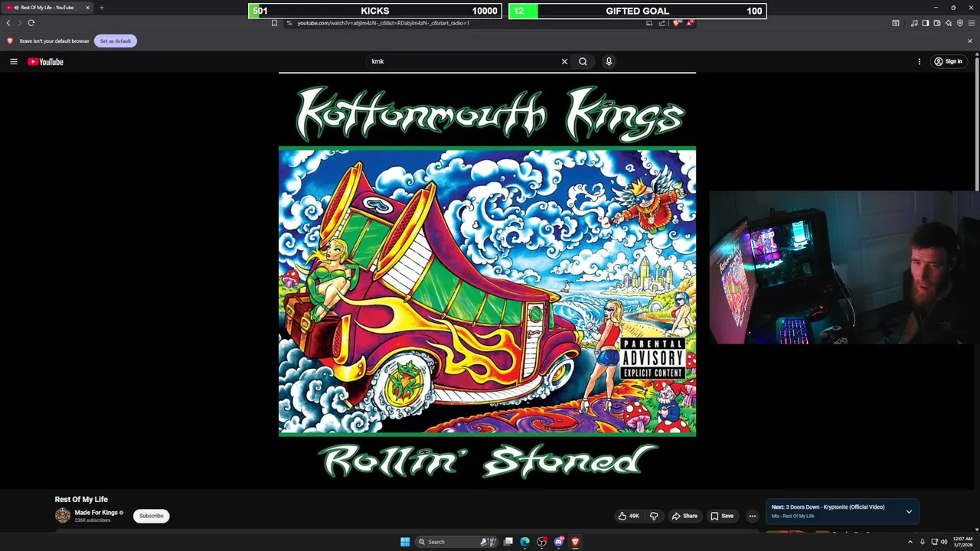980x551 pixels.
Task: Clear the search box with the X icon
Action: click(x=564, y=61)
